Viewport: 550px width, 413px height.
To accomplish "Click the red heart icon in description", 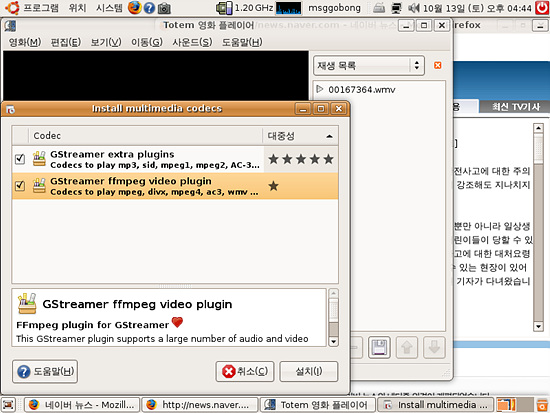I will click(x=177, y=322).
